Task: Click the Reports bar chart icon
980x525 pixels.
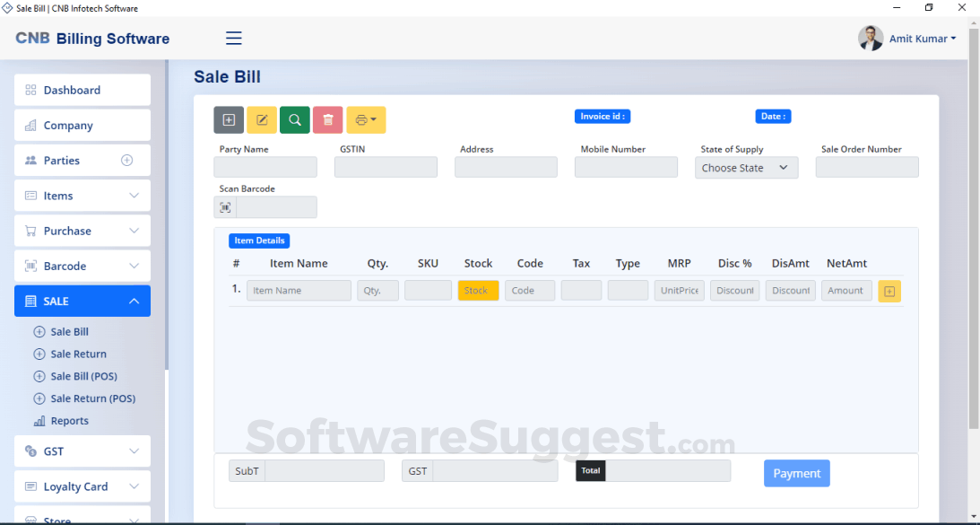Action: point(39,421)
